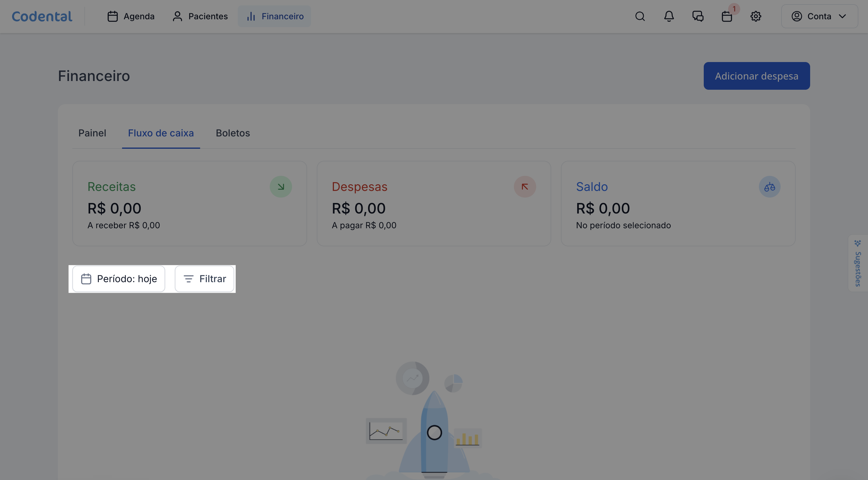This screenshot has height=480, width=868.
Task: Go to Agenda in top navigation
Action: point(131,16)
